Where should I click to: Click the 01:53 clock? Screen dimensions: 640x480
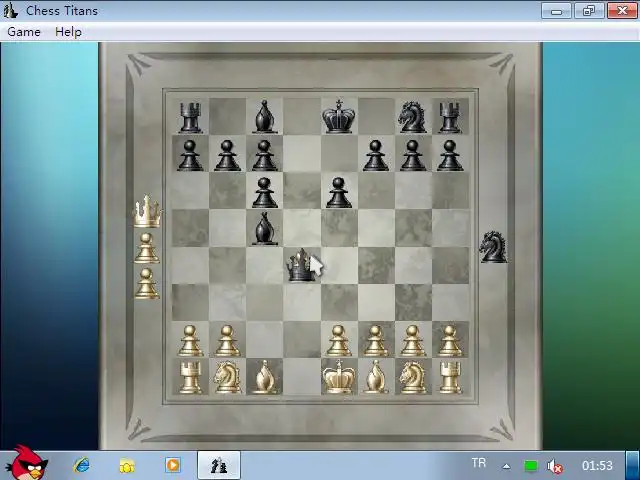[597, 465]
